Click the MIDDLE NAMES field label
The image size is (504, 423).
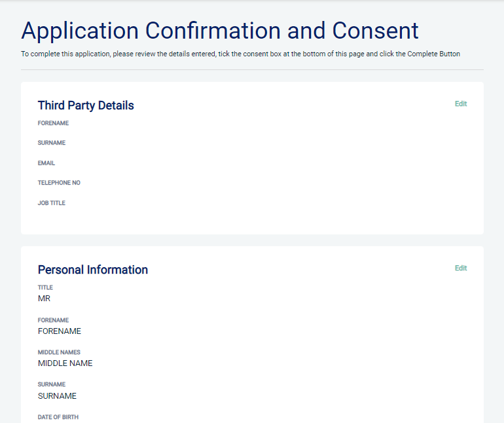[59, 352]
